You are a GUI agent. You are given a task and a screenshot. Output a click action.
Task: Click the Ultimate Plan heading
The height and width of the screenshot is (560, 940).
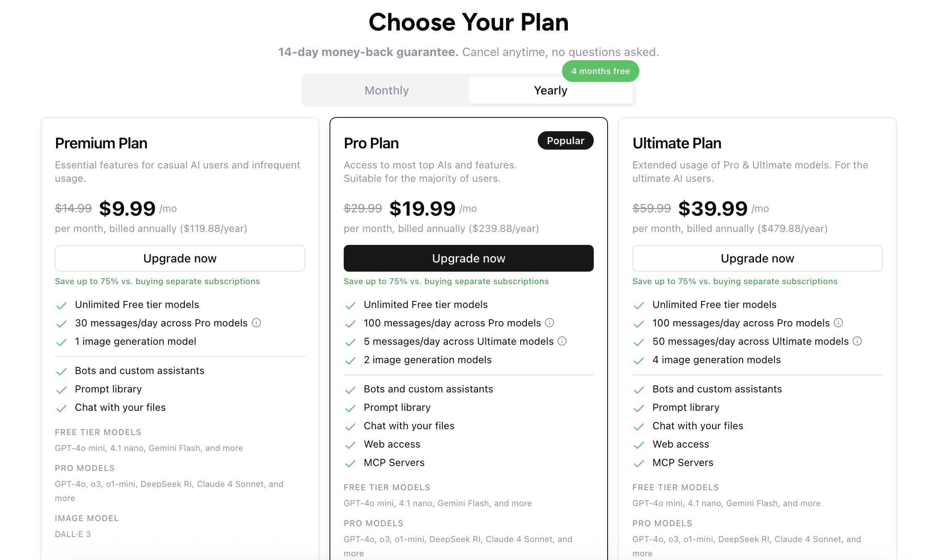click(x=677, y=143)
